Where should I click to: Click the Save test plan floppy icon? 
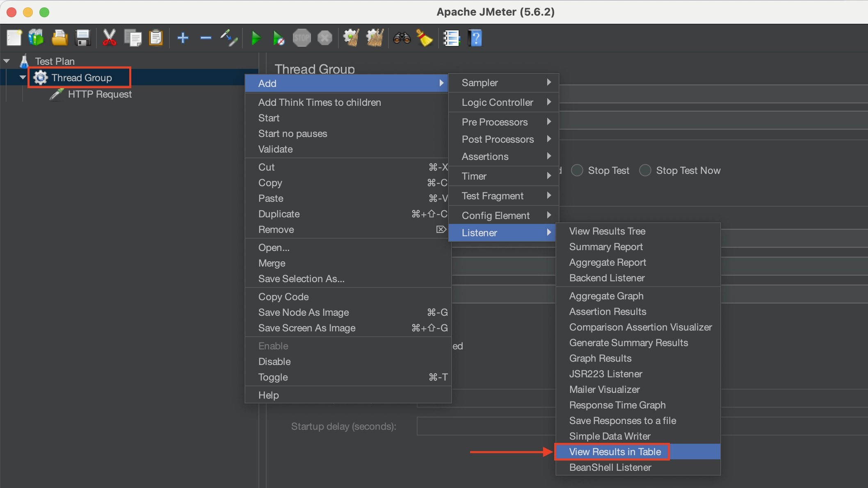[x=83, y=39]
